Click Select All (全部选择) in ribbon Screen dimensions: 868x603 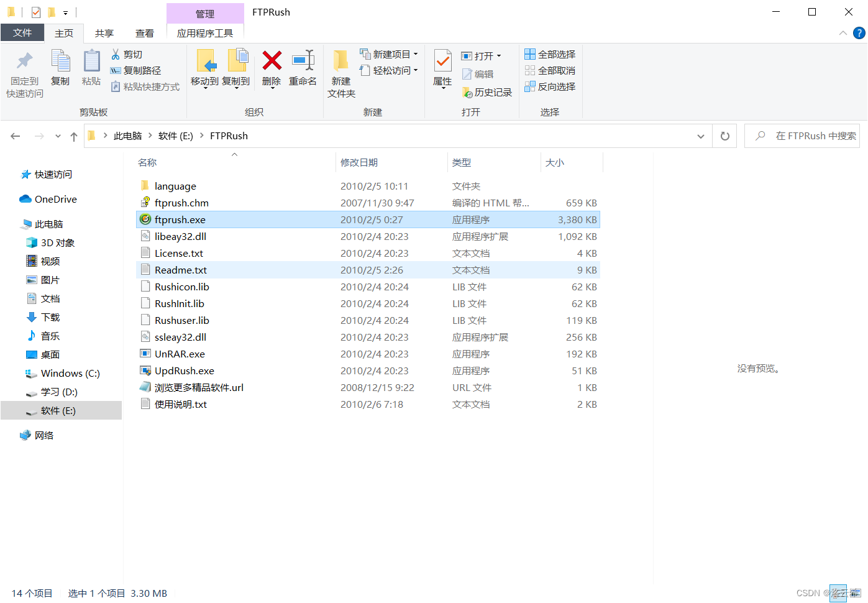(x=550, y=55)
